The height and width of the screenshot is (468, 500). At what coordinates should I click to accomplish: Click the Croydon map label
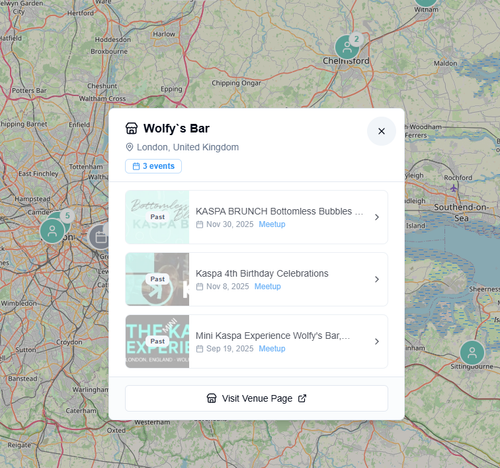point(69,342)
